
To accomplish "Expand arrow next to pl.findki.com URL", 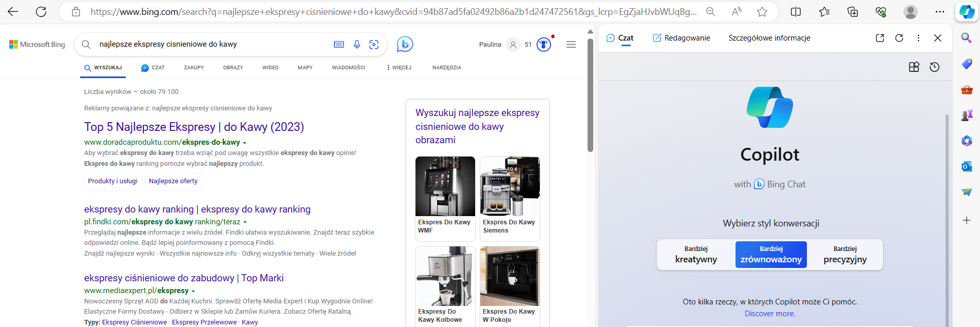I will (x=245, y=222).
